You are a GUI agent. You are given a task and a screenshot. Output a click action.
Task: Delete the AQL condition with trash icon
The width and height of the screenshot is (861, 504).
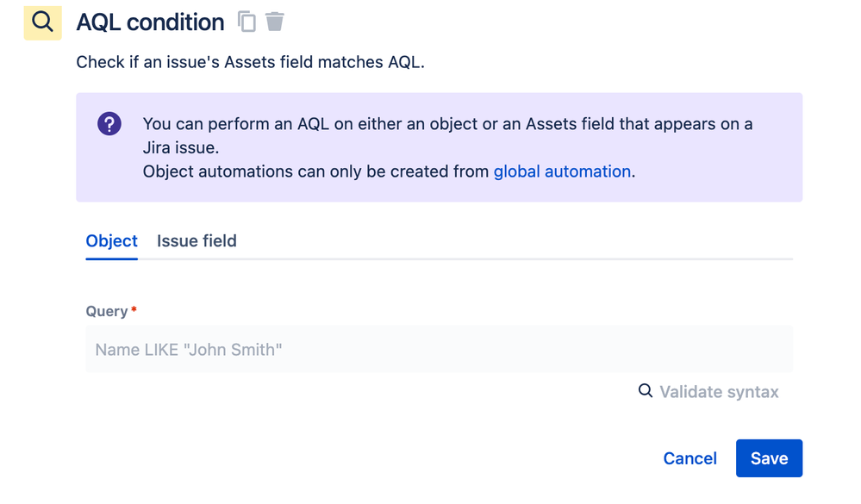click(x=275, y=22)
